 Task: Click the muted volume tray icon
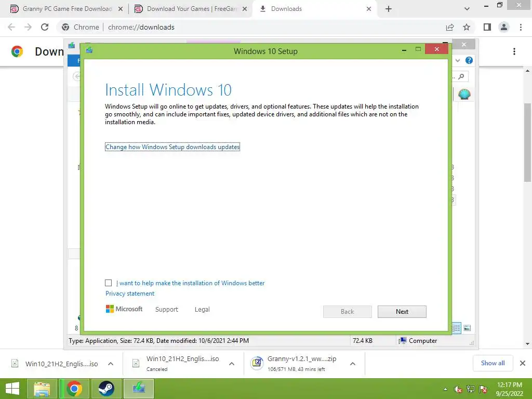click(458, 389)
